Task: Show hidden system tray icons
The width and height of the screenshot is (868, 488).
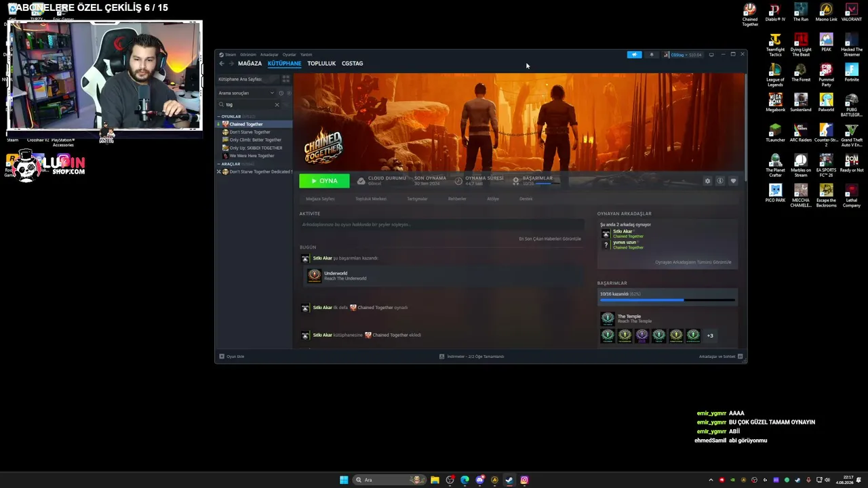Action: coord(711,480)
